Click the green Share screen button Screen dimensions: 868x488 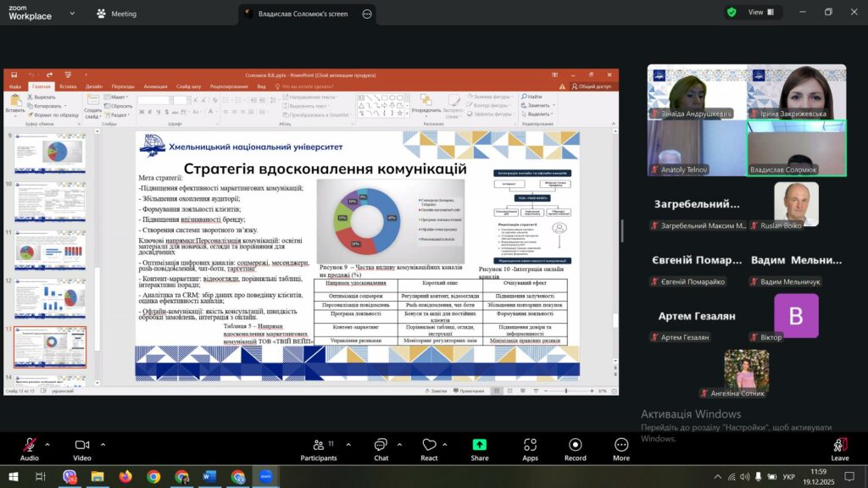point(480,446)
